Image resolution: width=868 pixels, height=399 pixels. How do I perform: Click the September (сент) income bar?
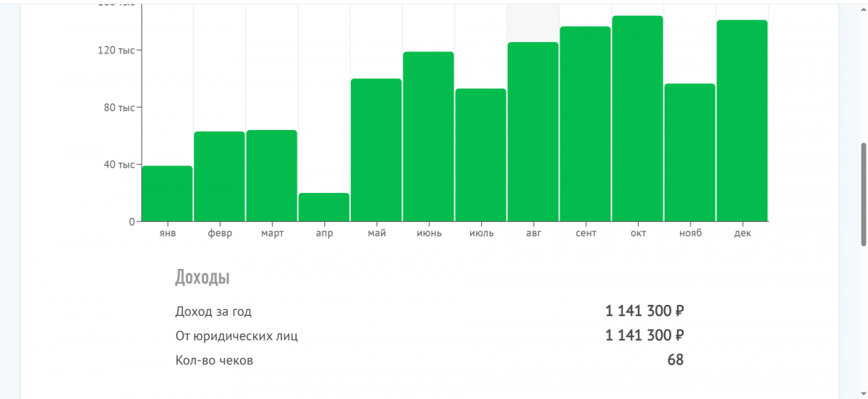click(x=585, y=124)
